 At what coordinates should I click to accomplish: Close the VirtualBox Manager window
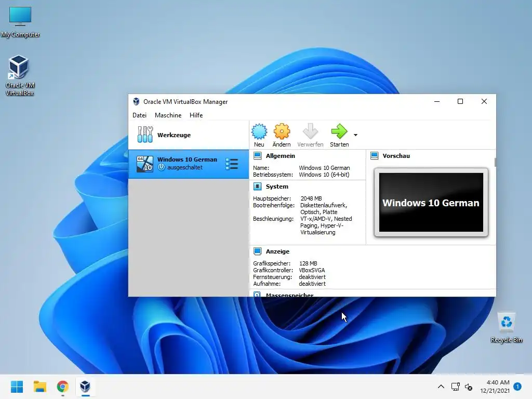point(484,101)
